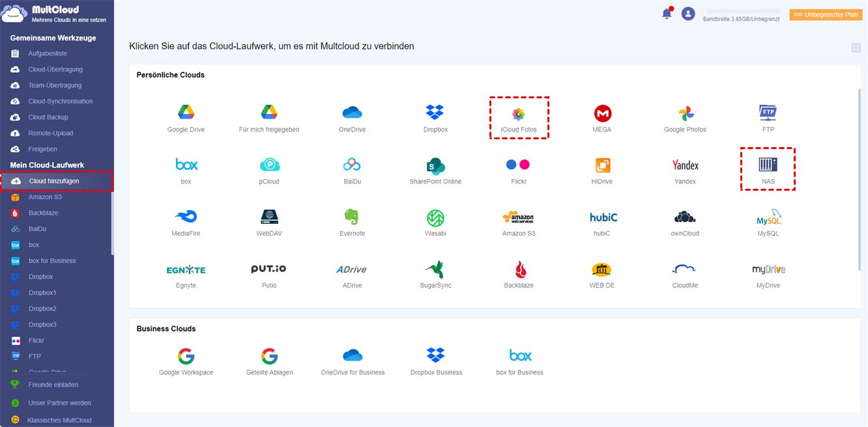Switch the cloud list layout view
Screen dimensions: 868x427
(856, 48)
